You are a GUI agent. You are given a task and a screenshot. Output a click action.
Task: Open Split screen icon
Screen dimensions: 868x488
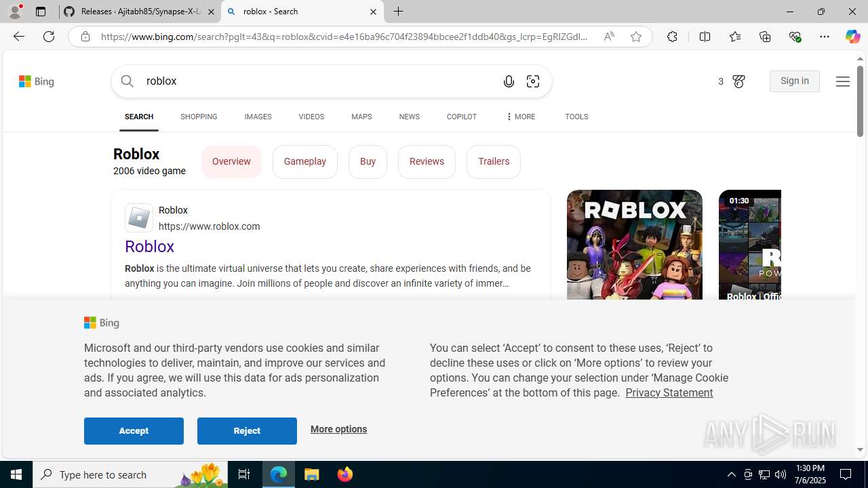tap(705, 37)
